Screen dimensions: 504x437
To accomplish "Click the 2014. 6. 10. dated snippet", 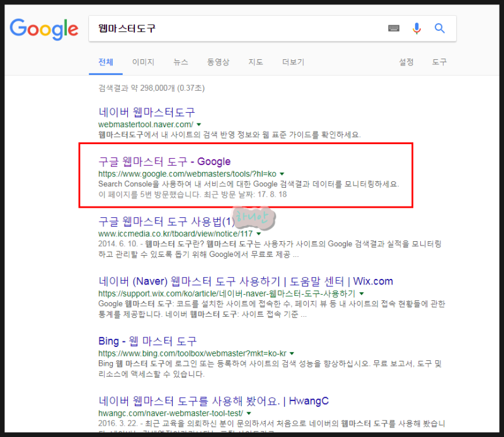I will [x=270, y=249].
